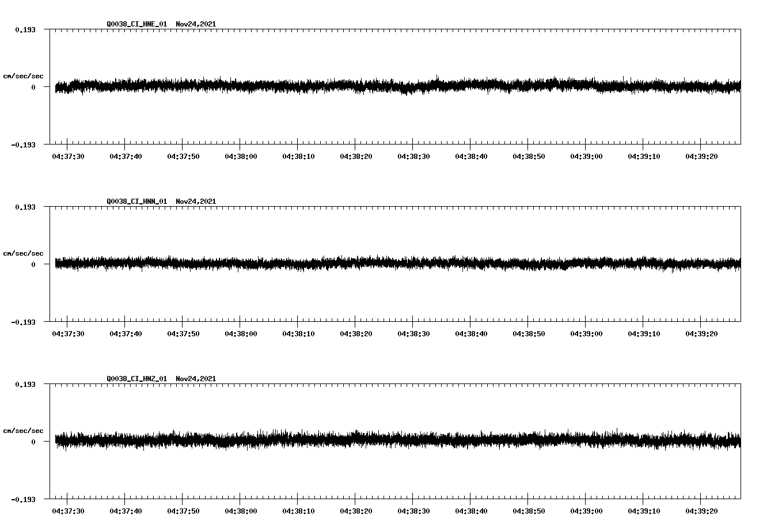Viewport: 782px width, 532px height.
Task: Click the 04:37:50 label under the HNZ plot
Action: point(183,511)
